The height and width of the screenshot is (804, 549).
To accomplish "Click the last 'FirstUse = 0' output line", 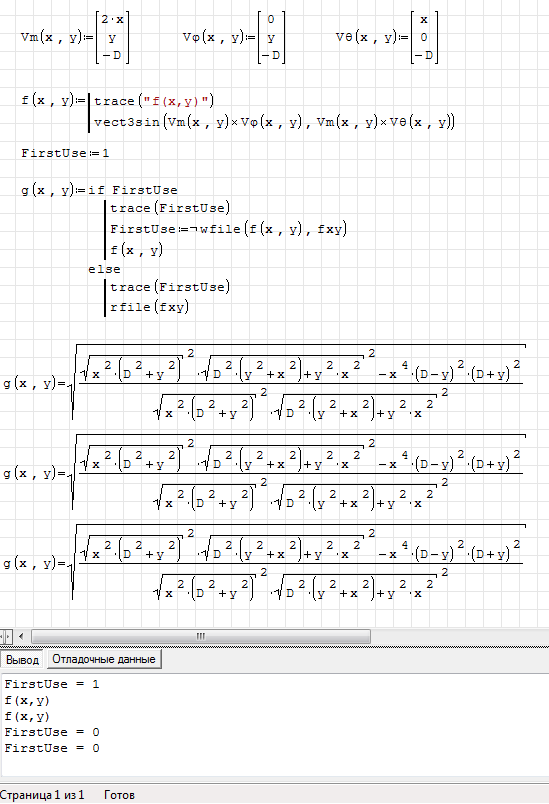I will [52, 748].
